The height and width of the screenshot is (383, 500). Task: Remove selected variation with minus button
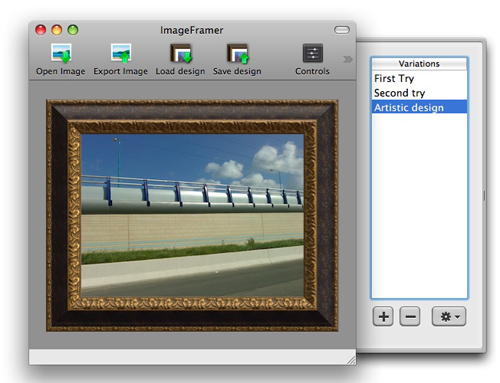coord(410,316)
